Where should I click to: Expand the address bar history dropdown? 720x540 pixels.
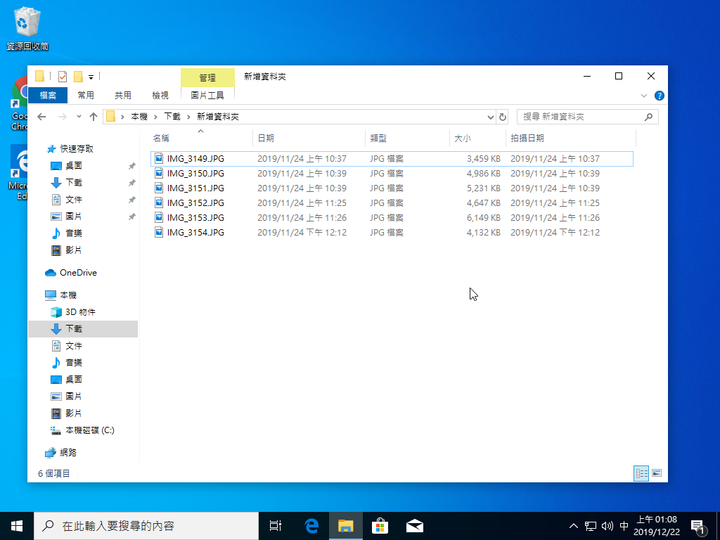(x=490, y=117)
